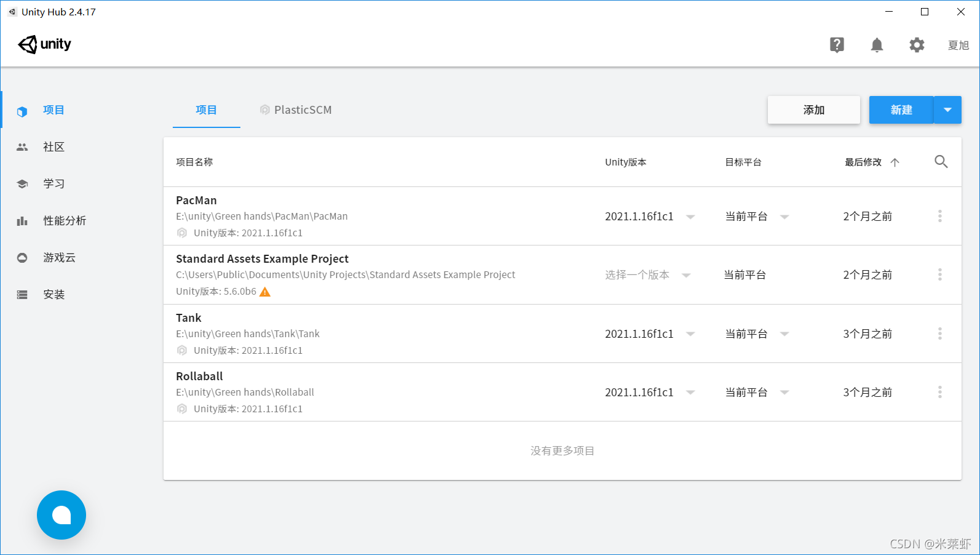The width and height of the screenshot is (980, 555).
Task: Open 性能分析 section in sidebar
Action: [x=65, y=220]
